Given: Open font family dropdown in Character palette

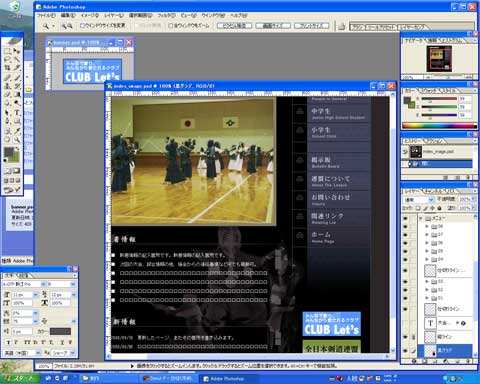Looking at the screenshot, I should tap(43, 284).
